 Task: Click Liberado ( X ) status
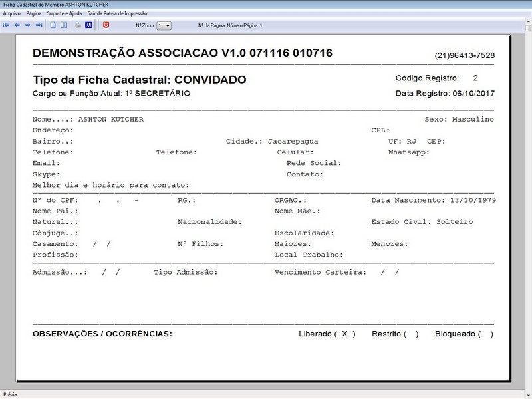point(327,334)
